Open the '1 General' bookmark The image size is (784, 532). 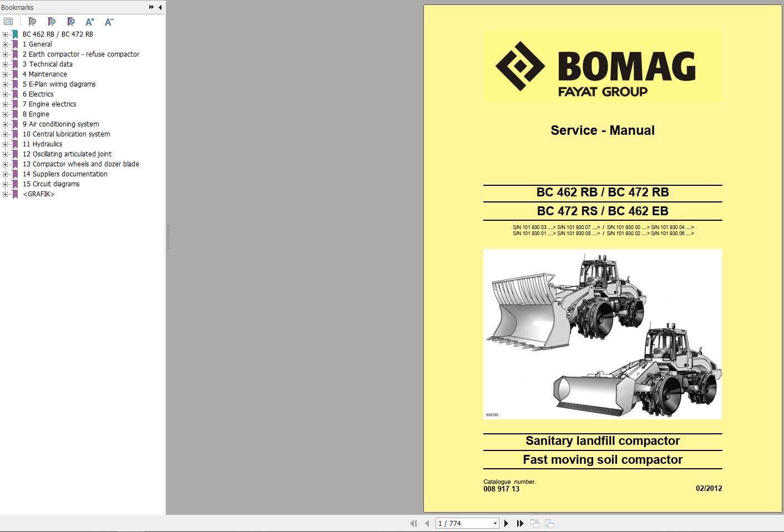click(37, 44)
